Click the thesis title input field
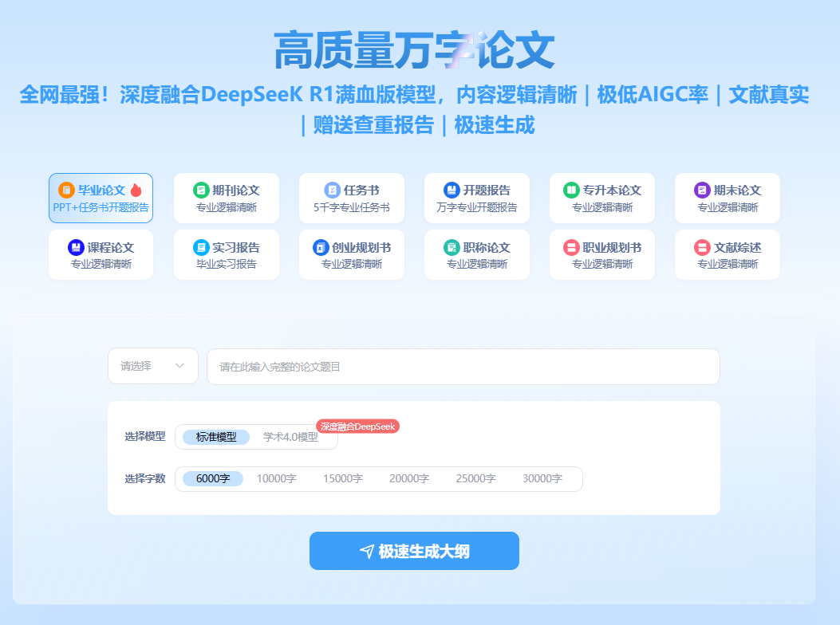Viewport: 840px width, 625px height. click(463, 367)
